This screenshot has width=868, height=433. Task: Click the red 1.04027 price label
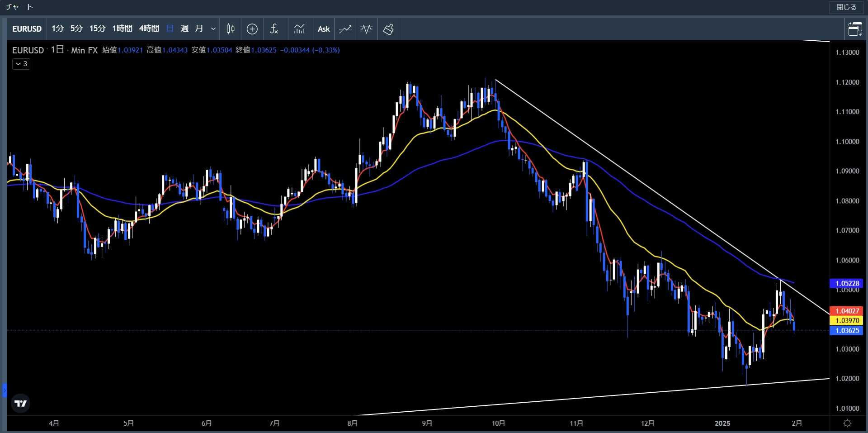tap(846, 311)
